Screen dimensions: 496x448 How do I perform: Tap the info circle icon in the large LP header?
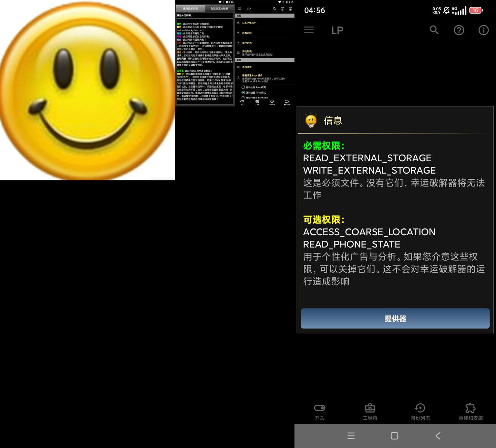tap(483, 30)
